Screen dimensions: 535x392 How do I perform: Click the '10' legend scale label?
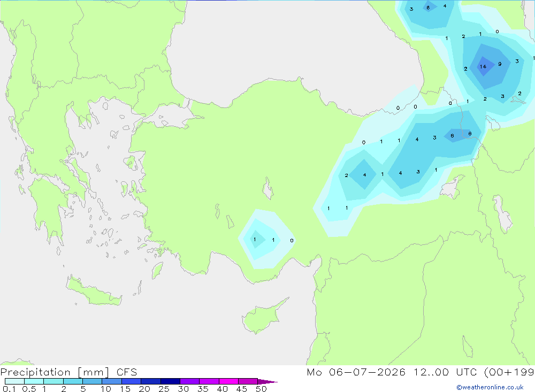[105, 389]
